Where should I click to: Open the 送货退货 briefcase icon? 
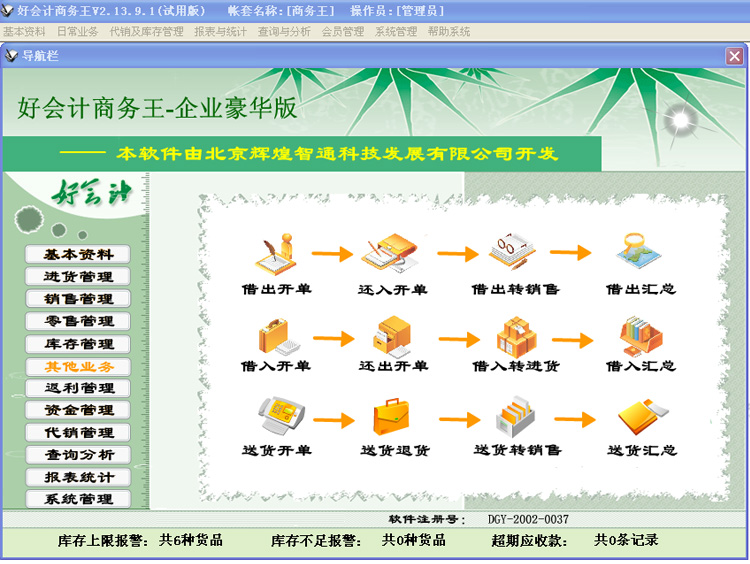392,416
